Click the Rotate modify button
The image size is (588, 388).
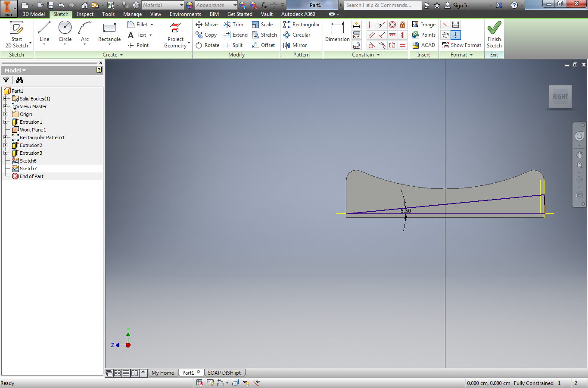point(208,45)
